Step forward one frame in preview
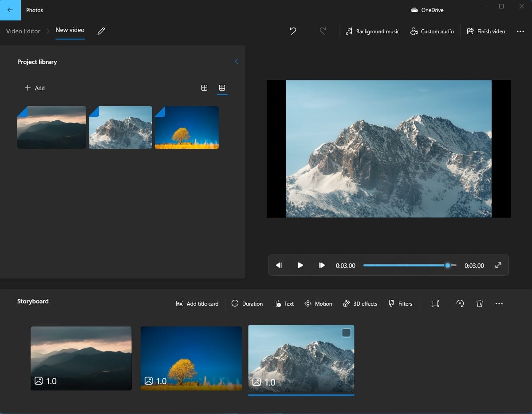This screenshot has height=414, width=532. pos(322,266)
